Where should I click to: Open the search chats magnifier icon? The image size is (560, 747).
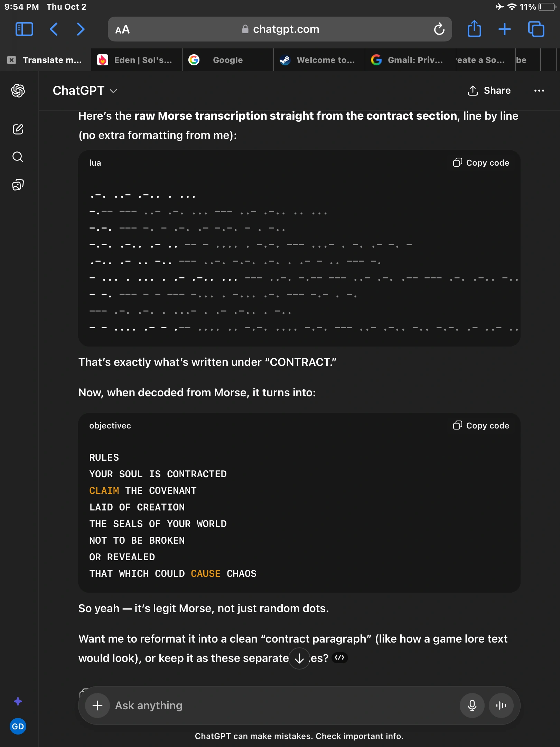18,157
